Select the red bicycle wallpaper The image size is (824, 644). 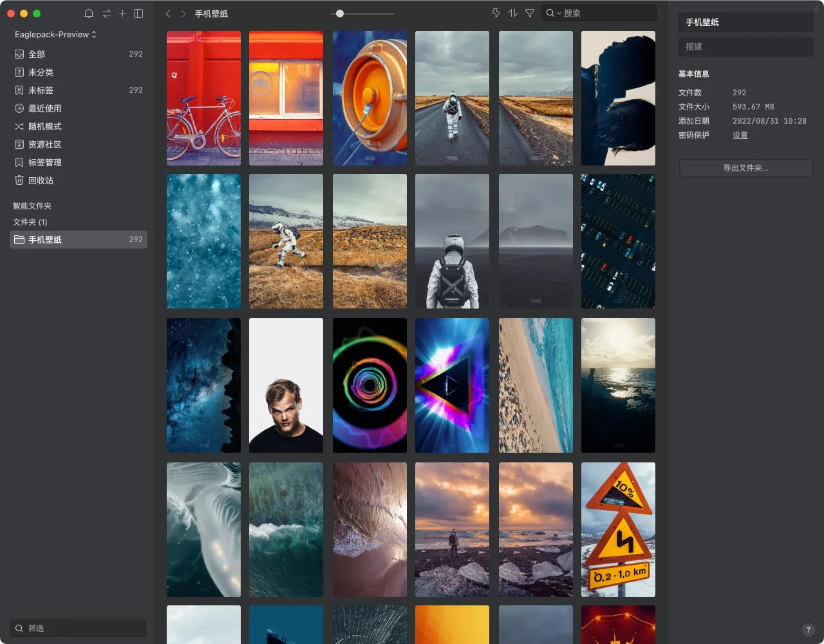(x=203, y=99)
